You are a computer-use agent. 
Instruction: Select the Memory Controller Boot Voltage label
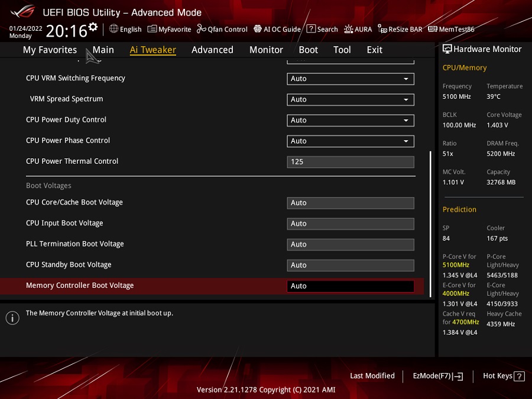[x=80, y=286]
